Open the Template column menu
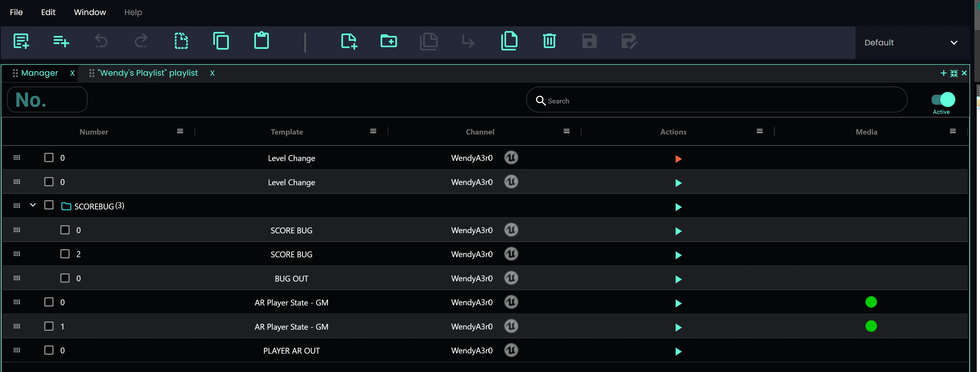Image resolution: width=980 pixels, height=372 pixels. [373, 131]
